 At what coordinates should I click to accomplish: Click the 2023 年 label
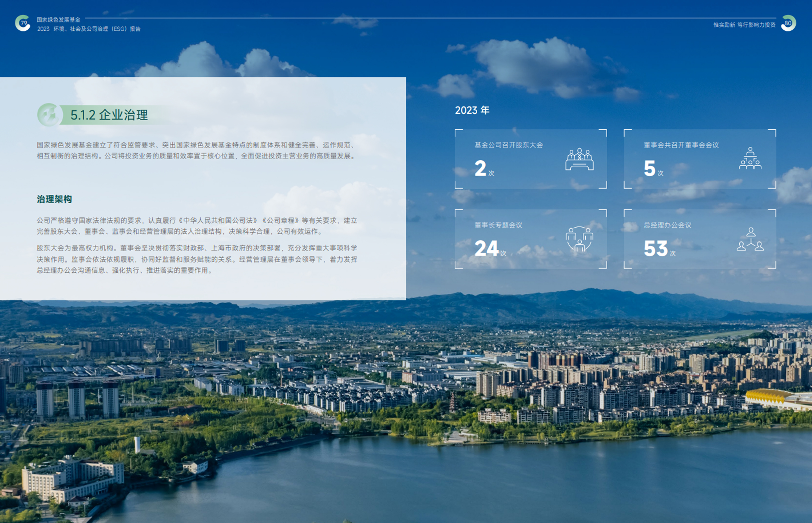[472, 110]
